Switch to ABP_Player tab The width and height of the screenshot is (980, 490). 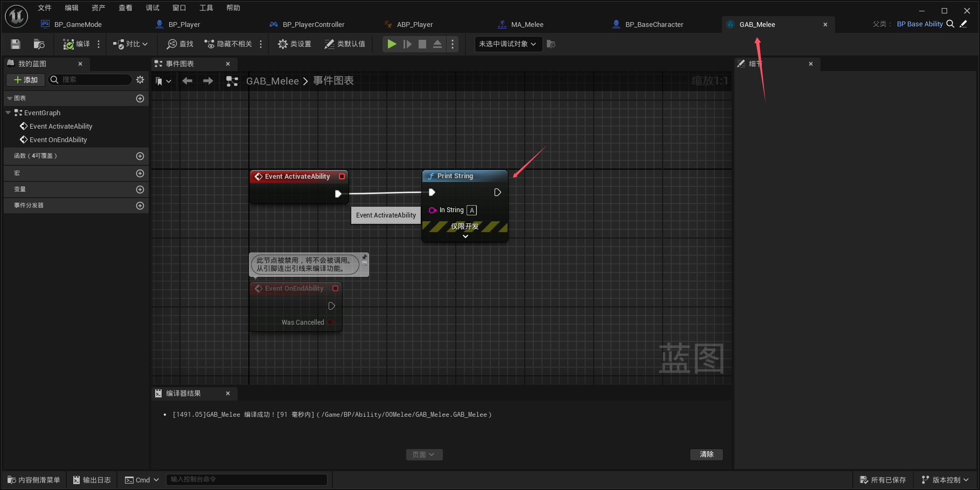(x=415, y=24)
